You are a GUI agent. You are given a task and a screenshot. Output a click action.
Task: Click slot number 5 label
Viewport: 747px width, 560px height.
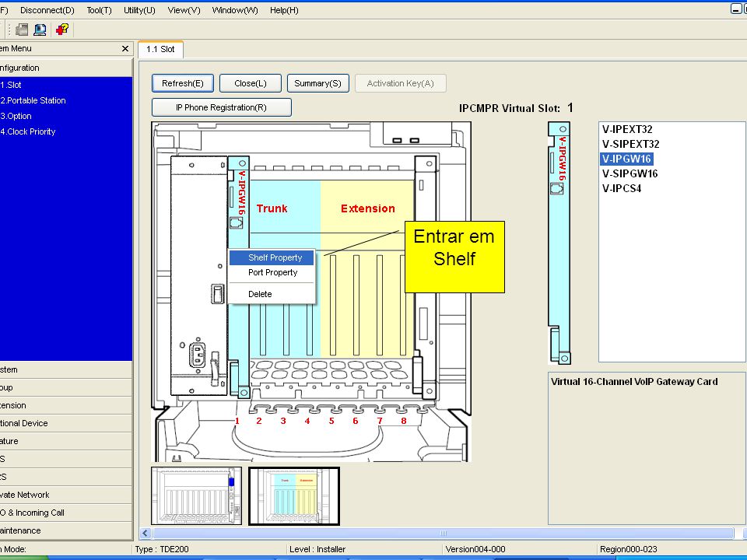coord(331,421)
